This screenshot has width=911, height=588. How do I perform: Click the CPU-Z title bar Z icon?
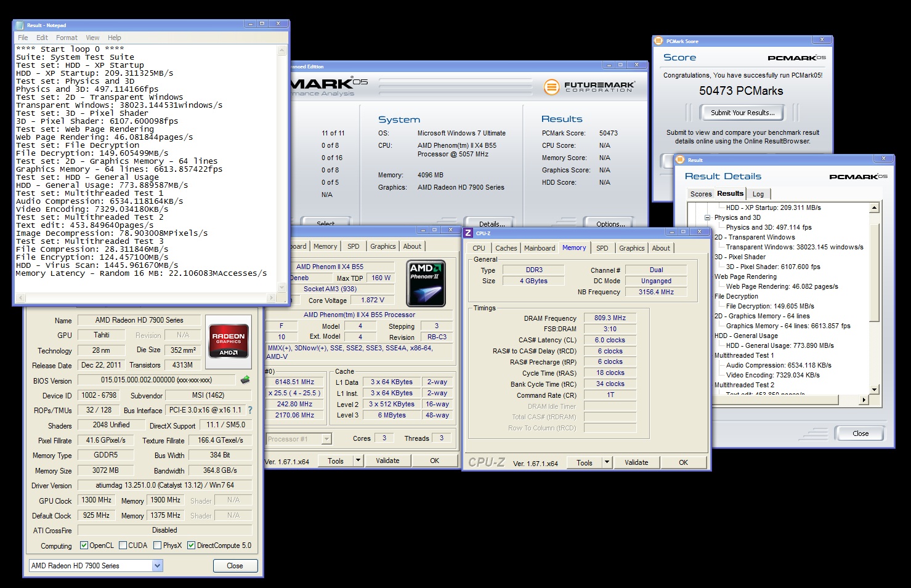coord(468,233)
